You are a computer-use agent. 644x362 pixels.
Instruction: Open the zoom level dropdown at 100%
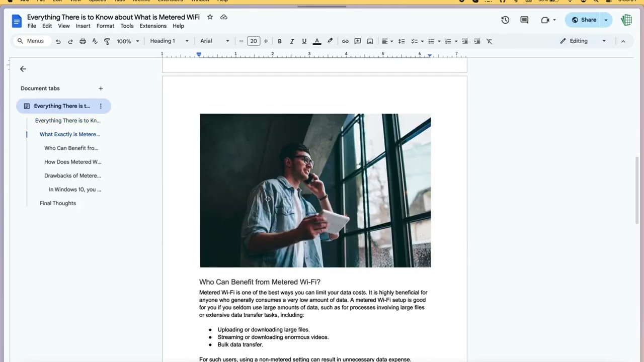[128, 41]
